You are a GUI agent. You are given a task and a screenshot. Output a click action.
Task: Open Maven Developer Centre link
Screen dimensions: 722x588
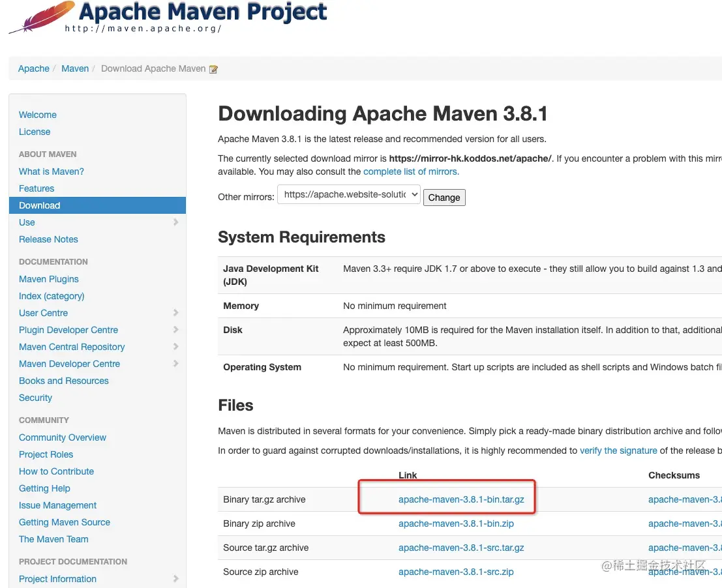70,364
